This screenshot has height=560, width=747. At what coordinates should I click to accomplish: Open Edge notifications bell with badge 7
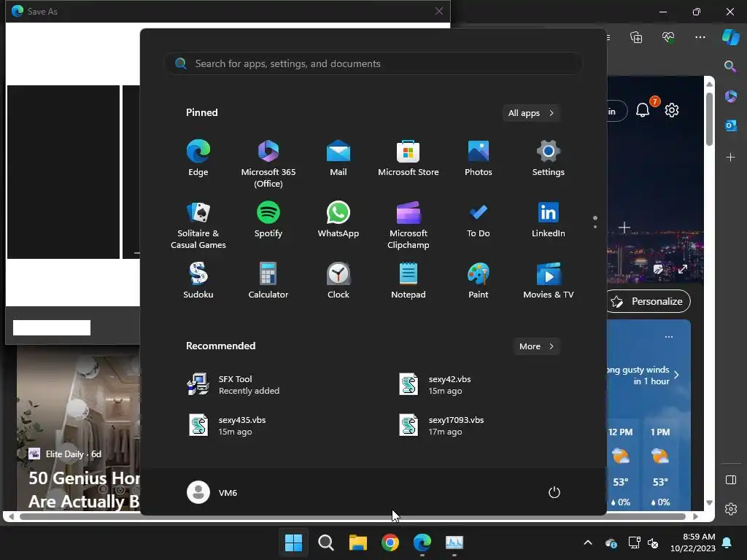point(643,110)
